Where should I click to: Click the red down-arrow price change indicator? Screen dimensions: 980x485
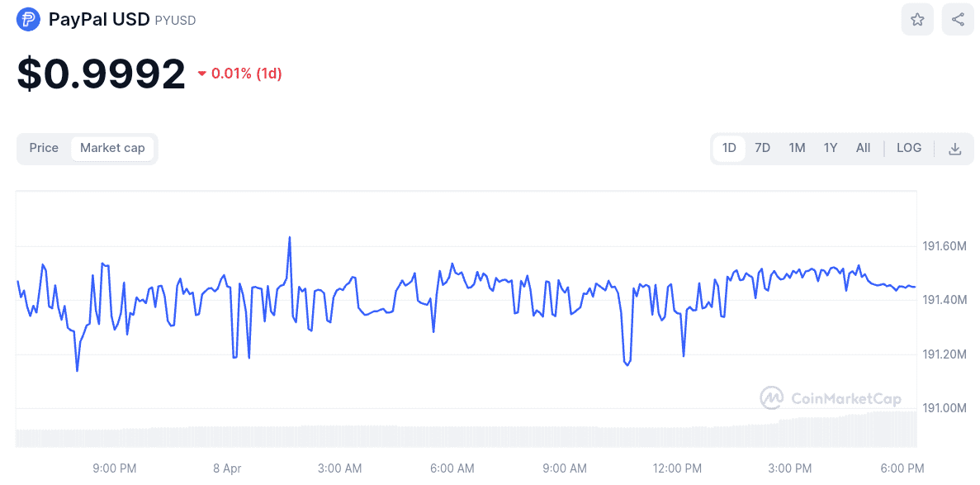[x=201, y=74]
